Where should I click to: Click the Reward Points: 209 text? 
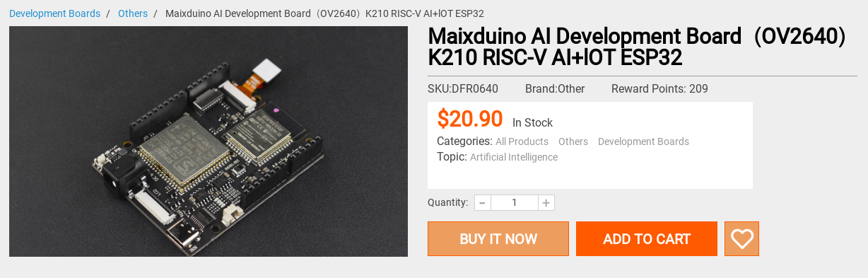coord(659,89)
